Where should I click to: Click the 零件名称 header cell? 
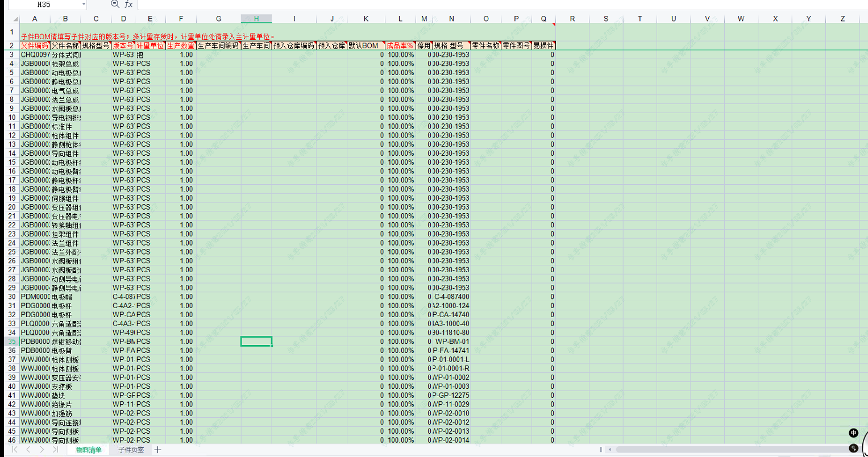point(486,45)
